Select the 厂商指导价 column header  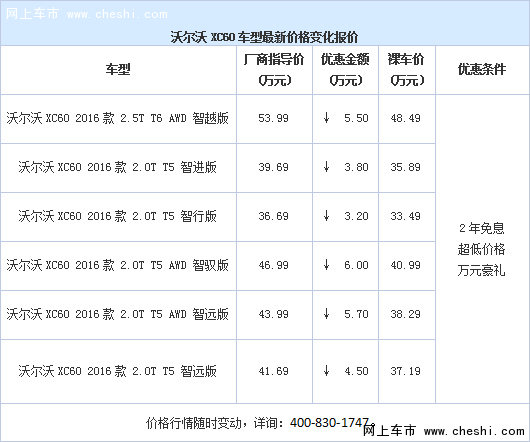[274, 70]
